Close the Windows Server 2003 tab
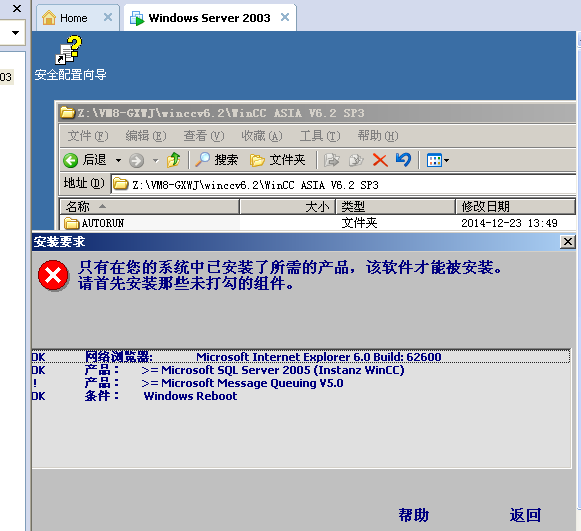The height and width of the screenshot is (531, 581). point(285,17)
